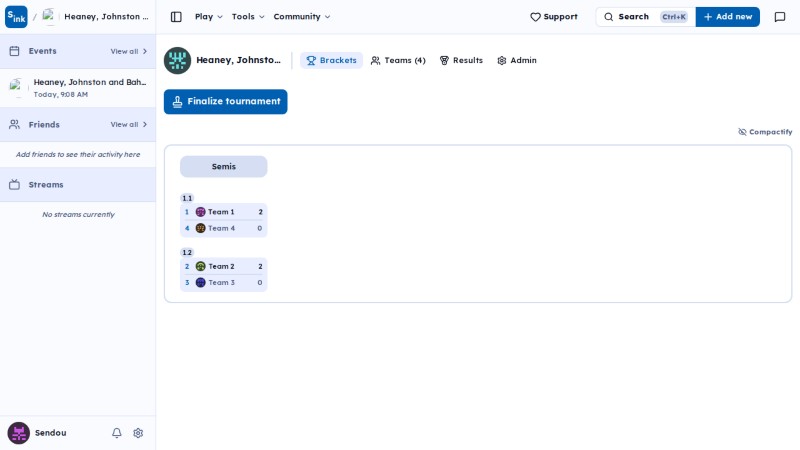Toggle the Compactify bracket view
Image resolution: width=800 pixels, height=450 pixels.
tap(765, 132)
